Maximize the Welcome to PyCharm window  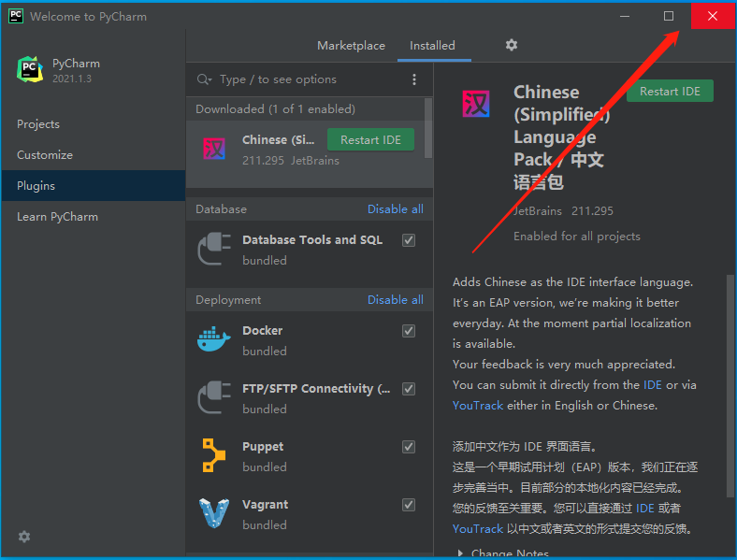tap(669, 16)
